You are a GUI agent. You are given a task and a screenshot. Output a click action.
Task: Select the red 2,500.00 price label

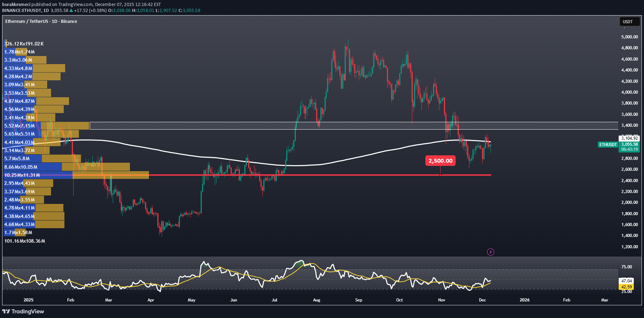[440, 161]
